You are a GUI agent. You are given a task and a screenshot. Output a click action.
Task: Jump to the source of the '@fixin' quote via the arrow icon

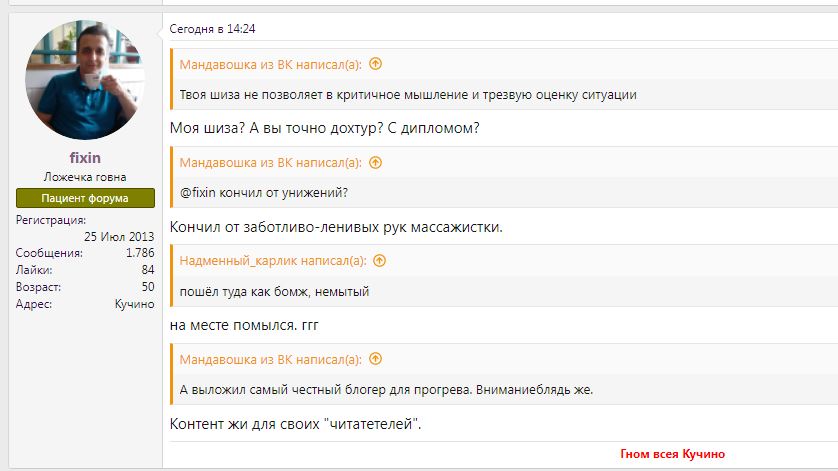pos(376,163)
